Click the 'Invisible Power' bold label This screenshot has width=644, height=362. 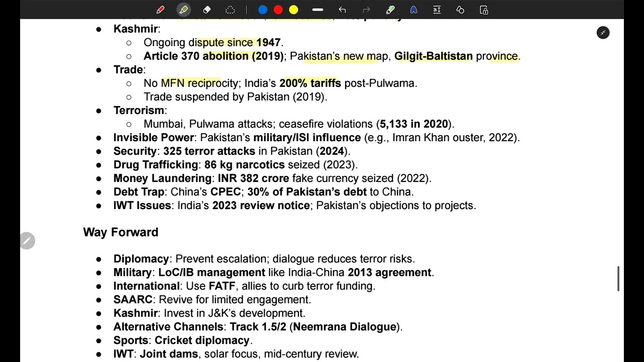tap(153, 138)
